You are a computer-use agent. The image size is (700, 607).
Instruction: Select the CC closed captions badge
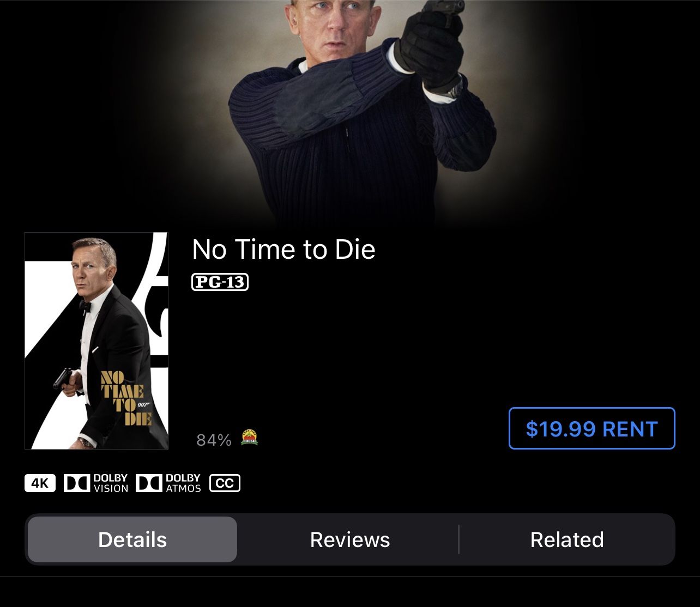(x=225, y=483)
